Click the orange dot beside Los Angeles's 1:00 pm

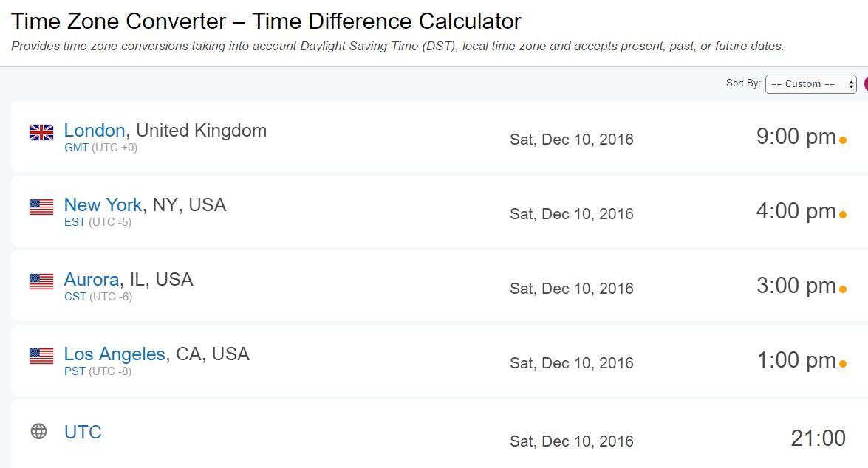click(842, 363)
